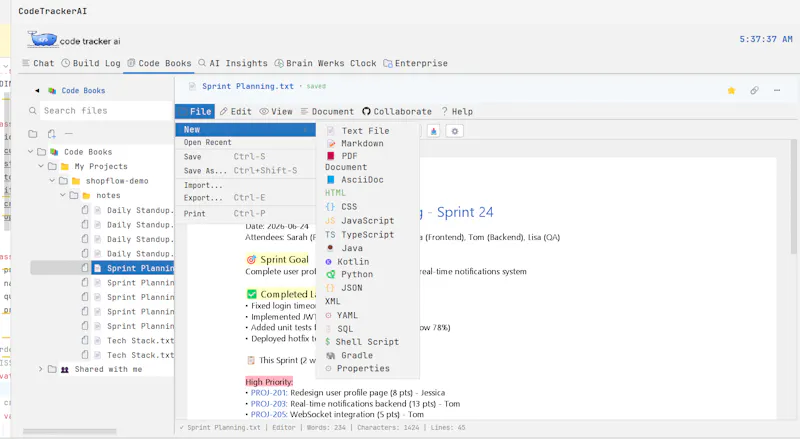Screen dimensions: 800x439
Task: Click the blue-red toolbar icon beside the gear
Action: point(433,131)
